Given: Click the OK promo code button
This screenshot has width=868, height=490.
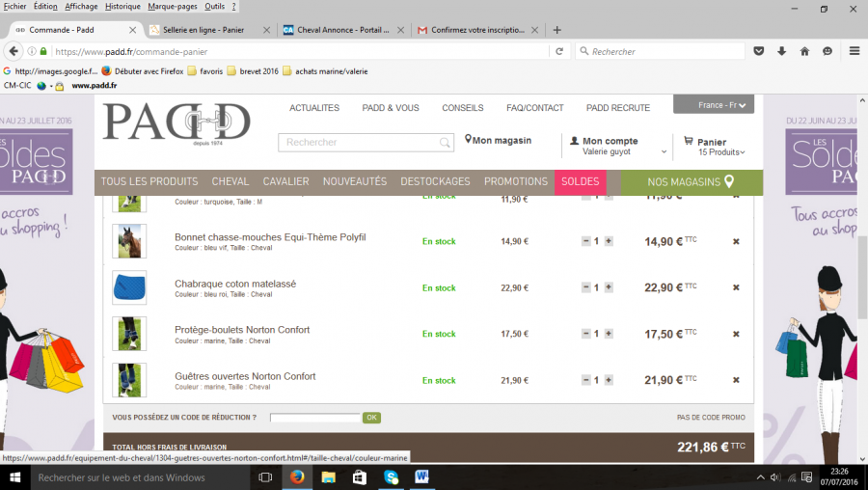Looking at the screenshot, I should 371,418.
